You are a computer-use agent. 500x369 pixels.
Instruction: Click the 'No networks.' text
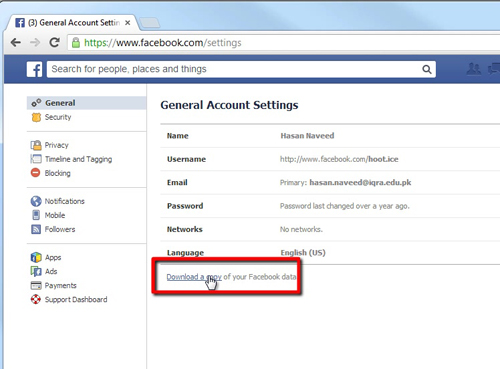tap(301, 229)
